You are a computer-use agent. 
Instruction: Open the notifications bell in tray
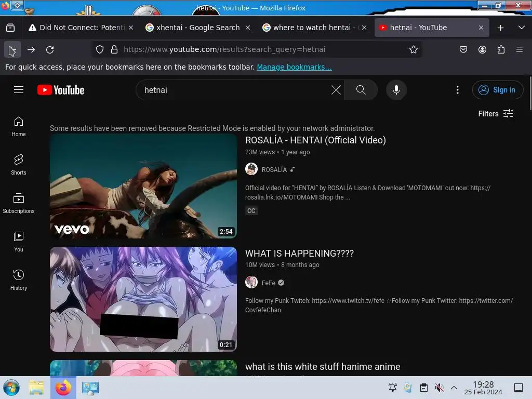(393, 388)
